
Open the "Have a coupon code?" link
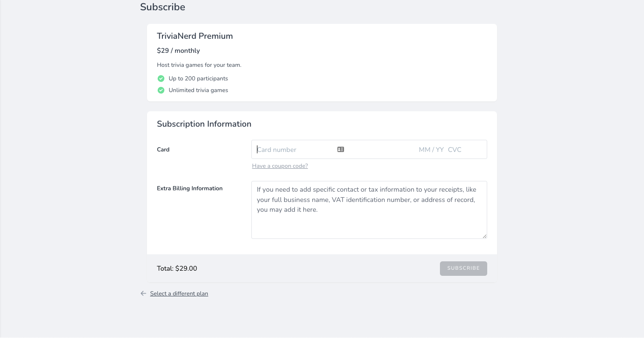[x=280, y=165]
